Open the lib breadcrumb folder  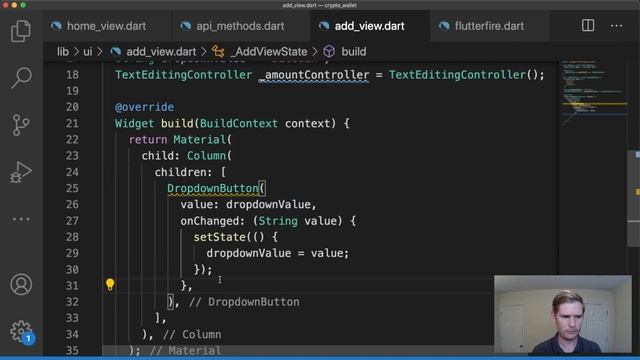[x=63, y=52]
